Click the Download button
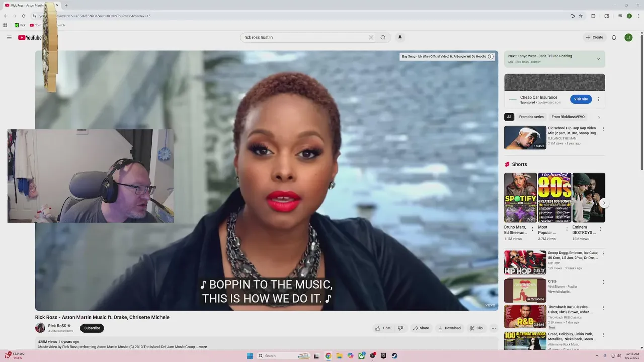644x362 pixels. 449,328
